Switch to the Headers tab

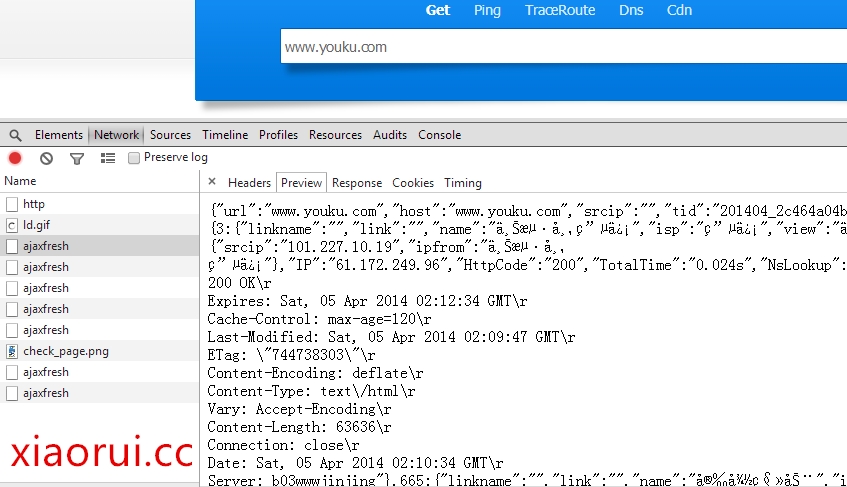point(249,183)
